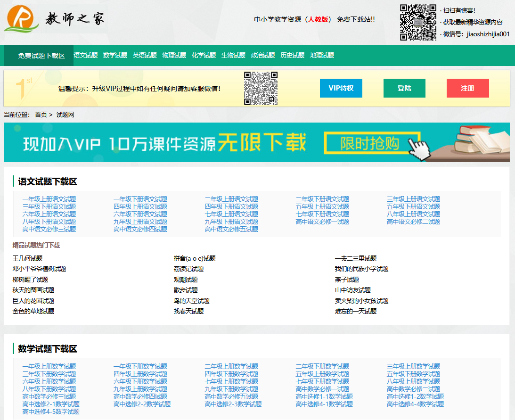Open 七年级上册语文试题 link
The image size is (515, 420).
point(231,214)
